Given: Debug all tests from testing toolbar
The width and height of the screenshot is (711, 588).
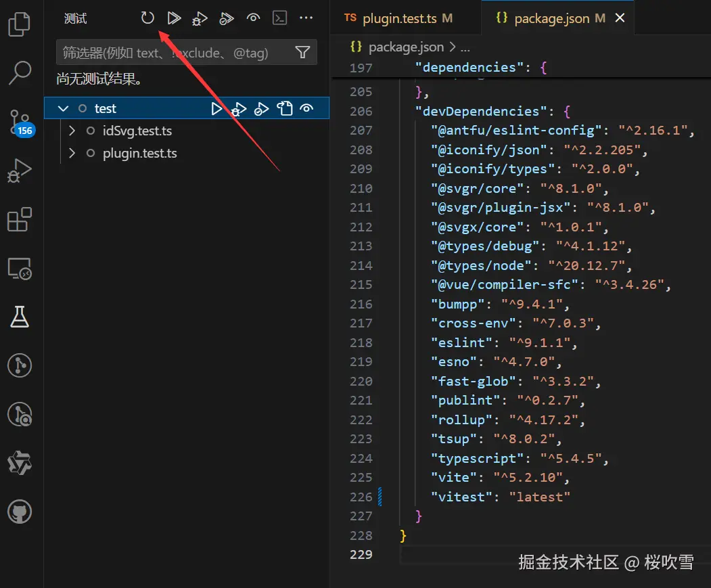Looking at the screenshot, I should coord(200,18).
